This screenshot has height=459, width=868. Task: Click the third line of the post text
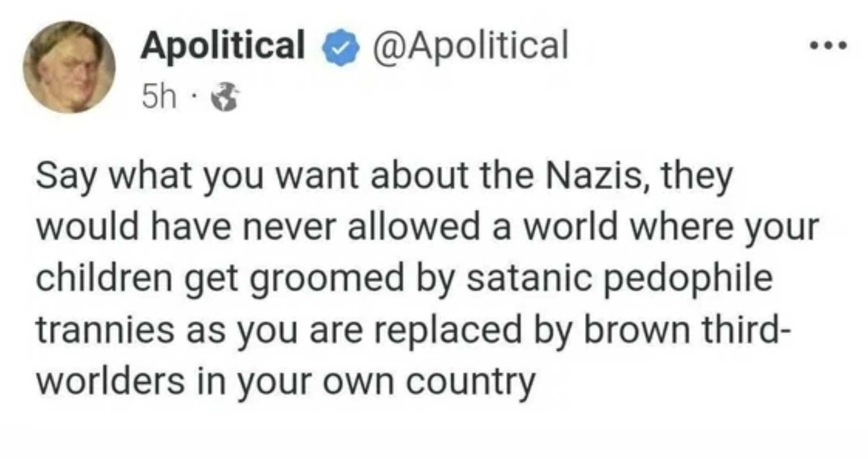[404, 278]
